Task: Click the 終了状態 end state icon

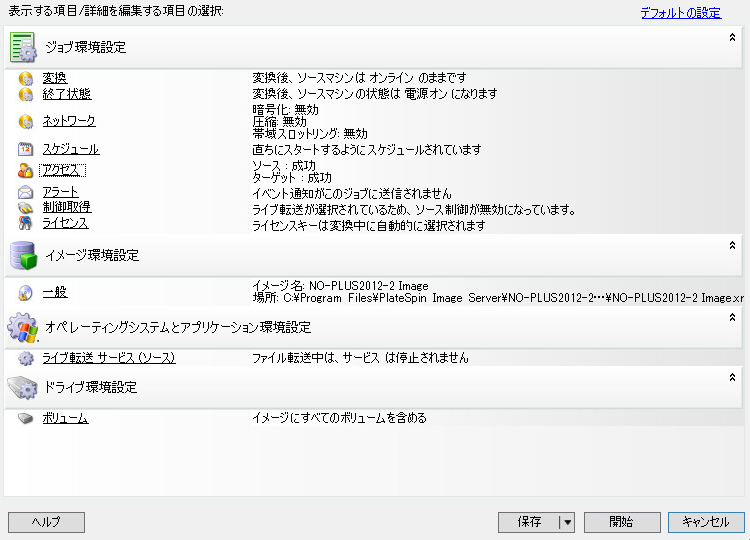Action: (26, 95)
